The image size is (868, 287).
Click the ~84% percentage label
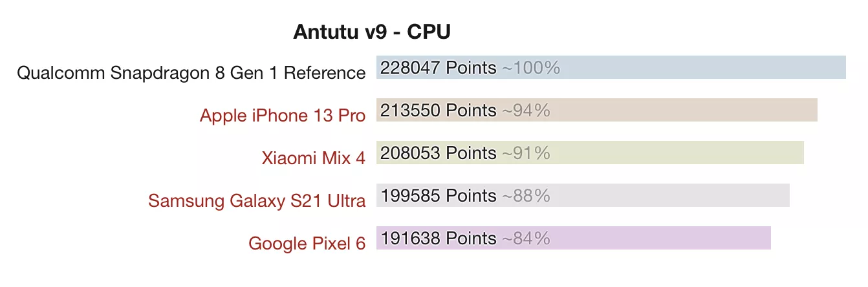point(526,238)
